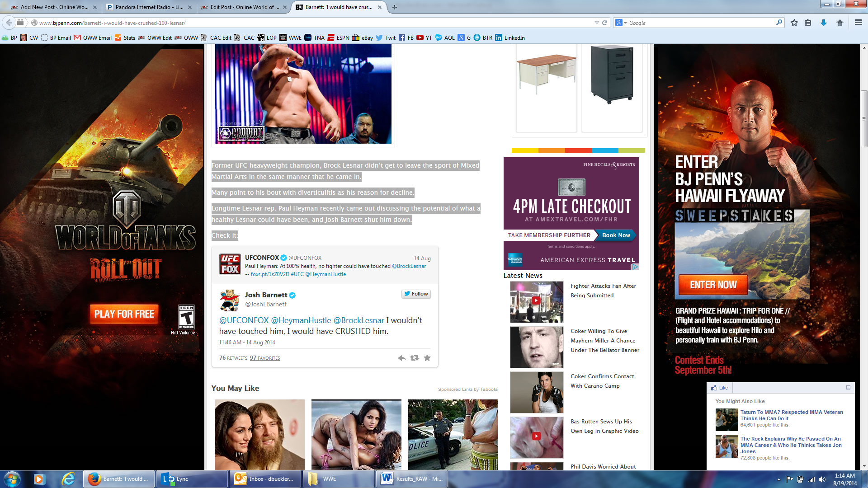Open the Firefox hamburger menu
868x488 pixels.
click(858, 23)
